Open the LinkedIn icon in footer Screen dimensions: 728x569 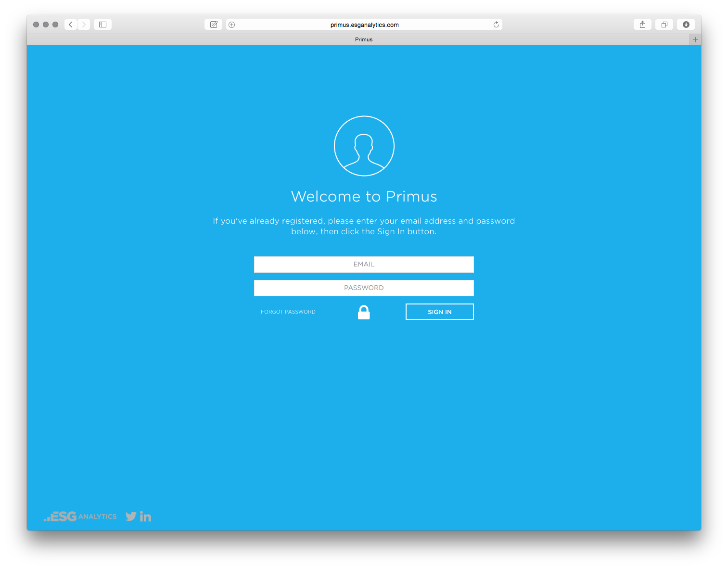pyautogui.click(x=145, y=517)
